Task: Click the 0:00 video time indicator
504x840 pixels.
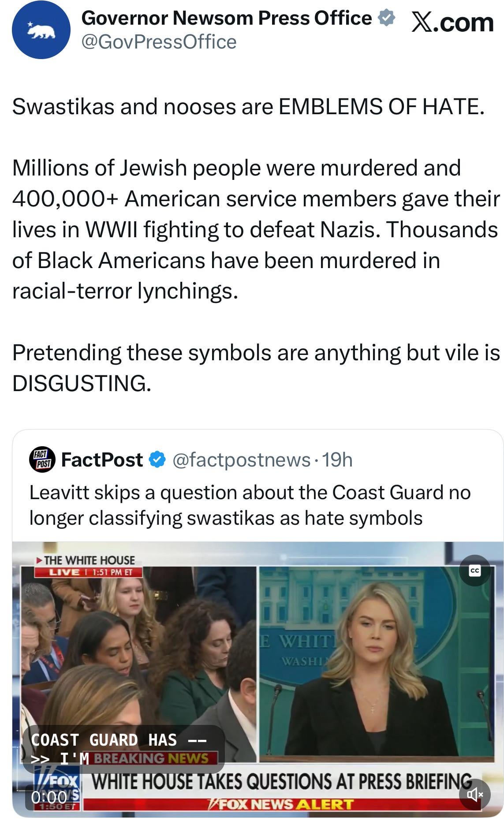Action: point(49,797)
